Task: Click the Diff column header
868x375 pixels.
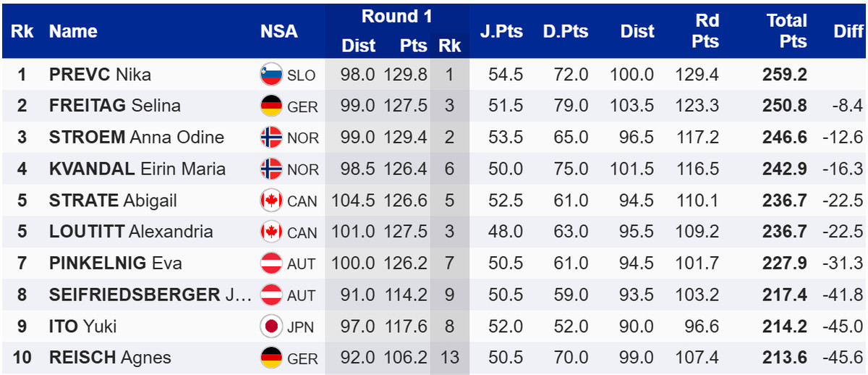Action: coord(848,31)
